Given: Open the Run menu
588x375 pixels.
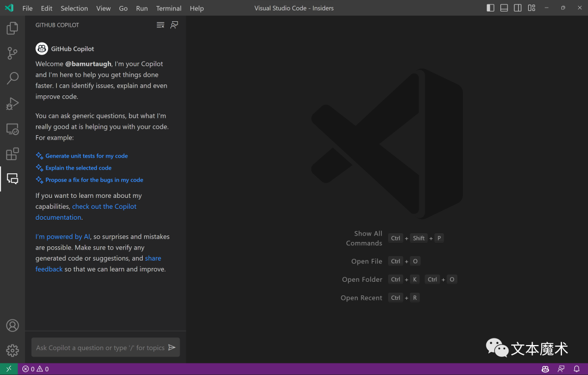Looking at the screenshot, I should (142, 8).
